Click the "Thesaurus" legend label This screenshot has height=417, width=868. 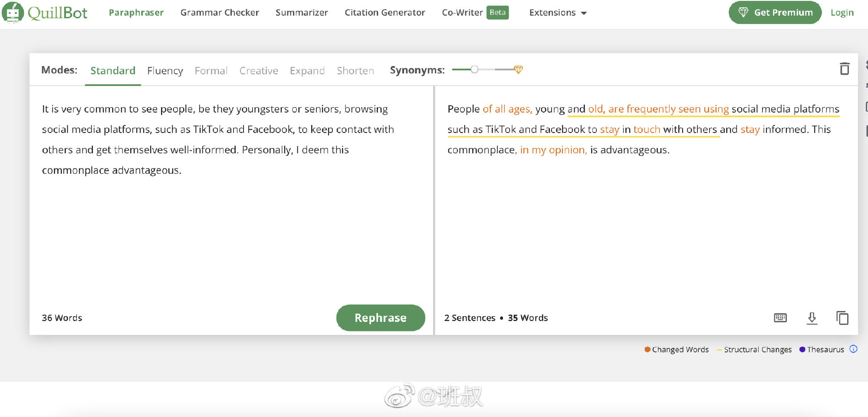point(825,350)
